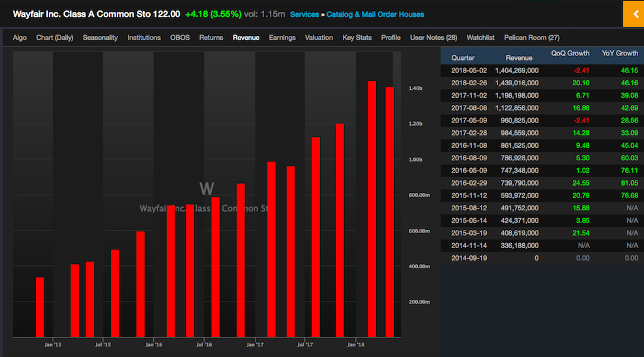Click the orange back arrow button

point(634,14)
